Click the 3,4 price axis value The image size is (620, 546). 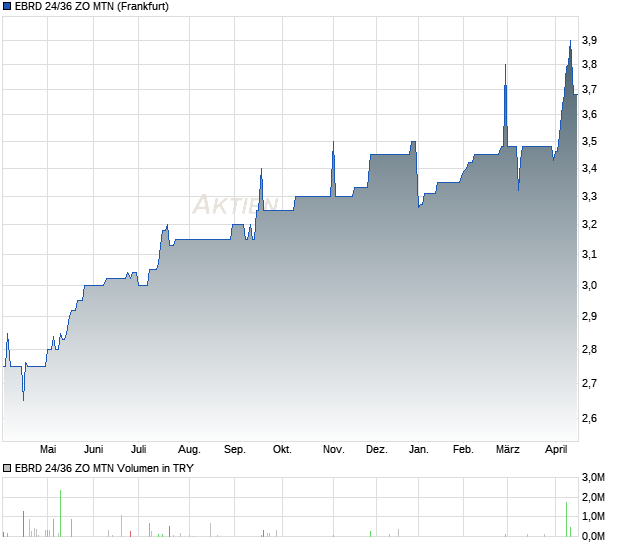pyautogui.click(x=589, y=168)
